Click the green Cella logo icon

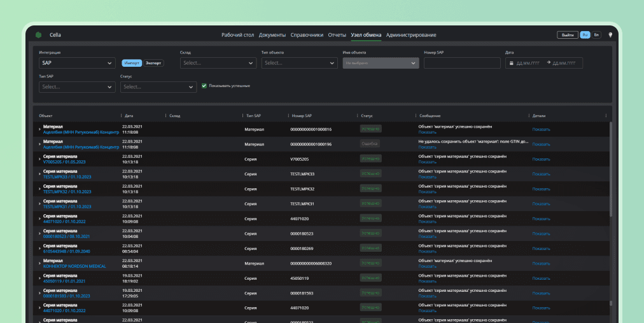[x=39, y=35]
